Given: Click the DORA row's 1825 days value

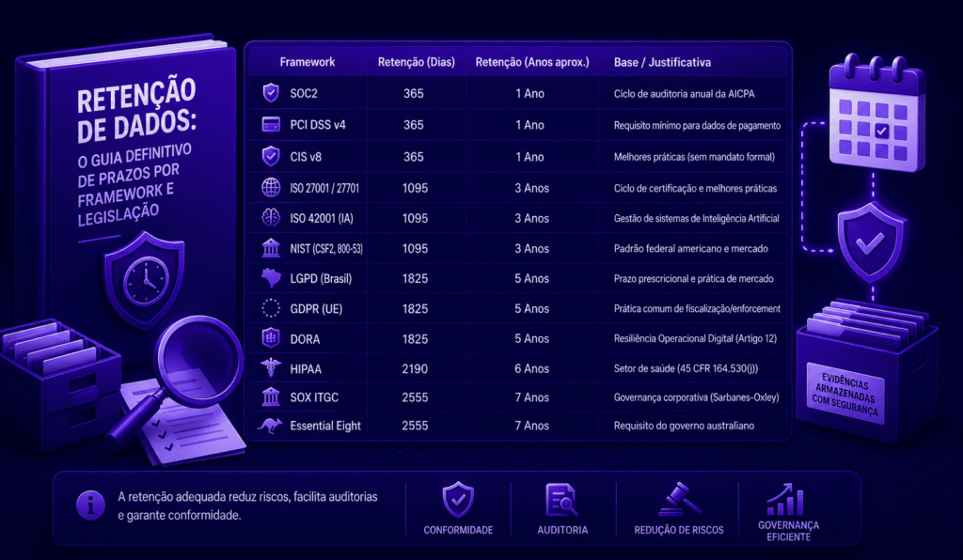Looking at the screenshot, I should (415, 338).
